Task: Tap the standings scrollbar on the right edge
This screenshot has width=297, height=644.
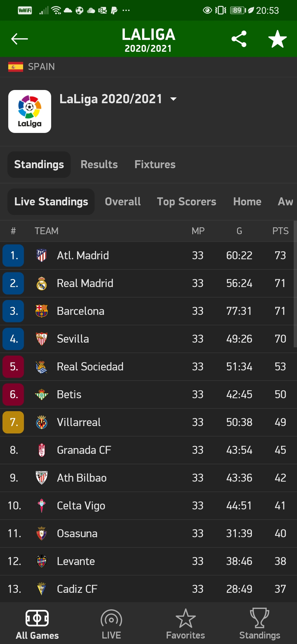Action: (x=295, y=283)
